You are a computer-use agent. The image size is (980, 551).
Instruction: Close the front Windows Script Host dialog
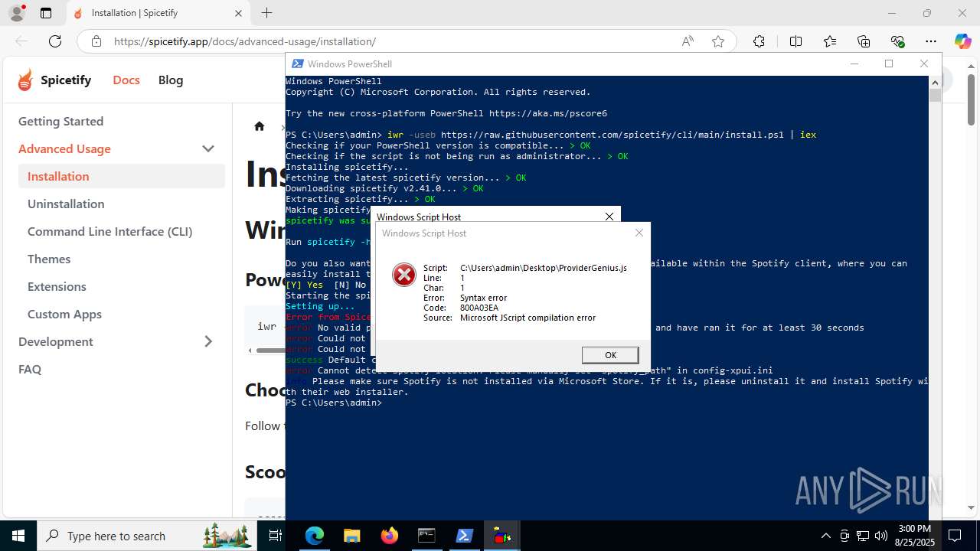[x=639, y=233]
